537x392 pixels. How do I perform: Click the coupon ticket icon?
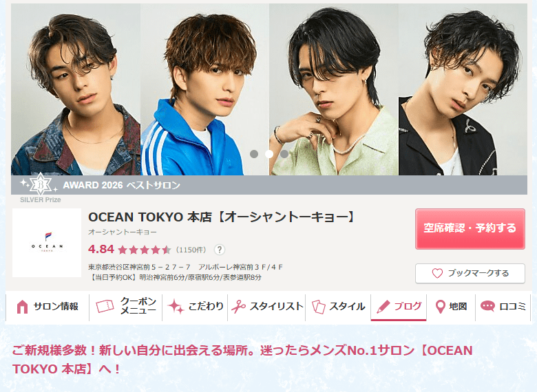(x=105, y=306)
